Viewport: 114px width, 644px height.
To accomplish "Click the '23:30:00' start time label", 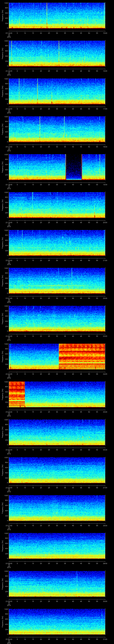I will [9, 639].
